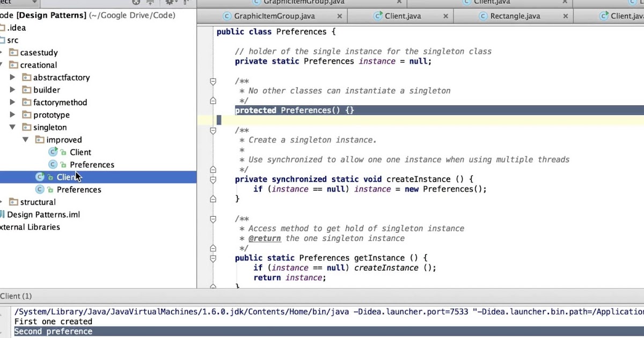Click the green lock icon beside improved Preferences
The height and width of the screenshot is (338, 644).
[x=63, y=165]
